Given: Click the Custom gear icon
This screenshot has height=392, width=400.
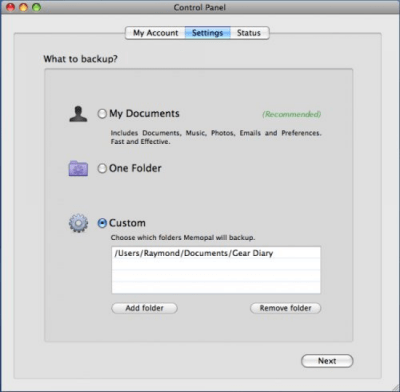Looking at the screenshot, I should coord(78,223).
